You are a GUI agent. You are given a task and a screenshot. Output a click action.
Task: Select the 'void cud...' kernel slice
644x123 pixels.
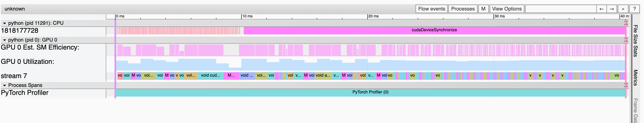[211, 76]
